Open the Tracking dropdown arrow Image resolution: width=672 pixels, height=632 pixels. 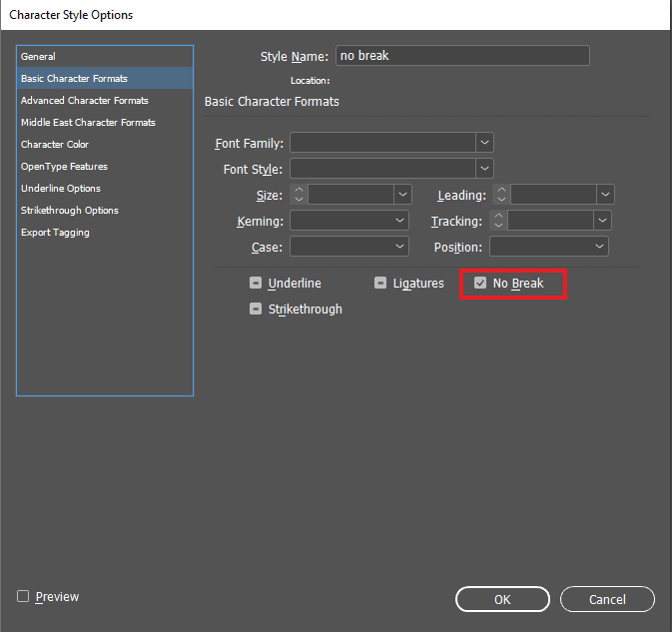coord(602,221)
